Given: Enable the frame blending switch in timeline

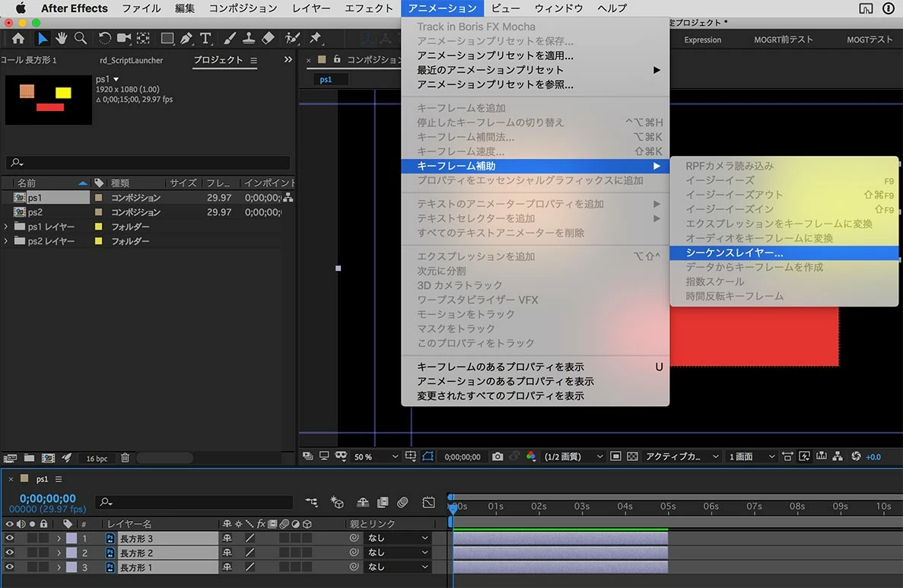Looking at the screenshot, I should click(x=383, y=502).
